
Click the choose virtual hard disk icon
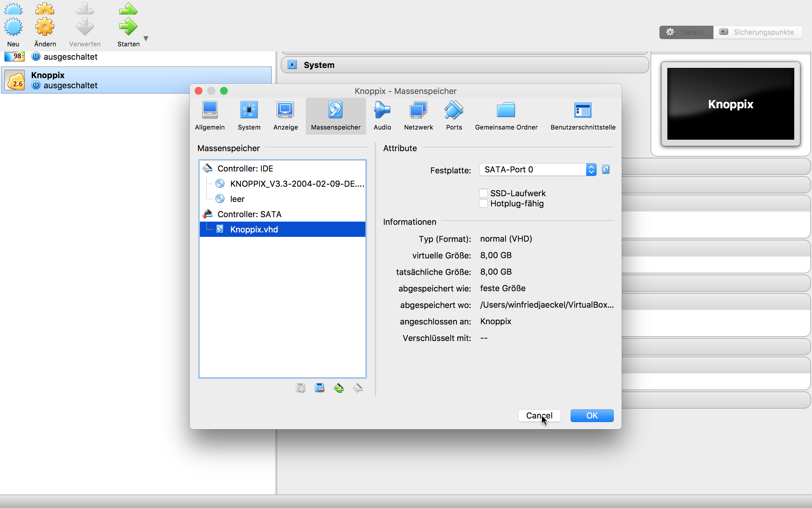[606, 169]
